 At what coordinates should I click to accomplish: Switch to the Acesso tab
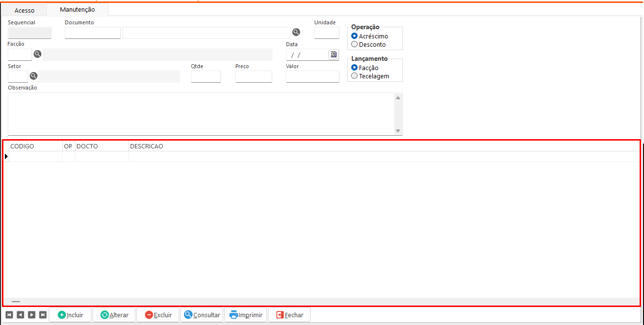pyautogui.click(x=24, y=10)
